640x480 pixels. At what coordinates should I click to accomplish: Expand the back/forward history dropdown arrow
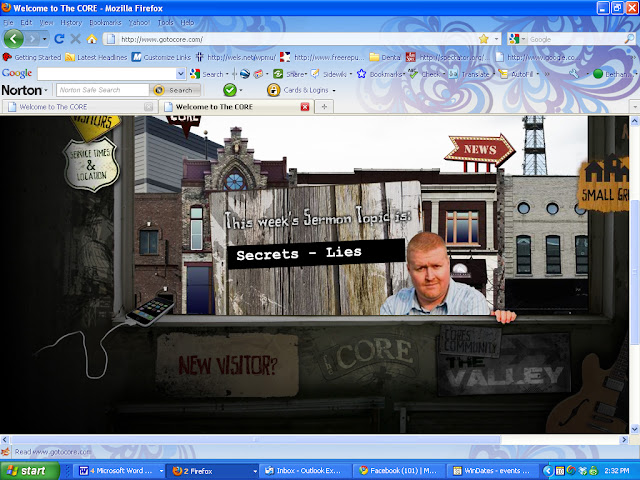(44, 39)
